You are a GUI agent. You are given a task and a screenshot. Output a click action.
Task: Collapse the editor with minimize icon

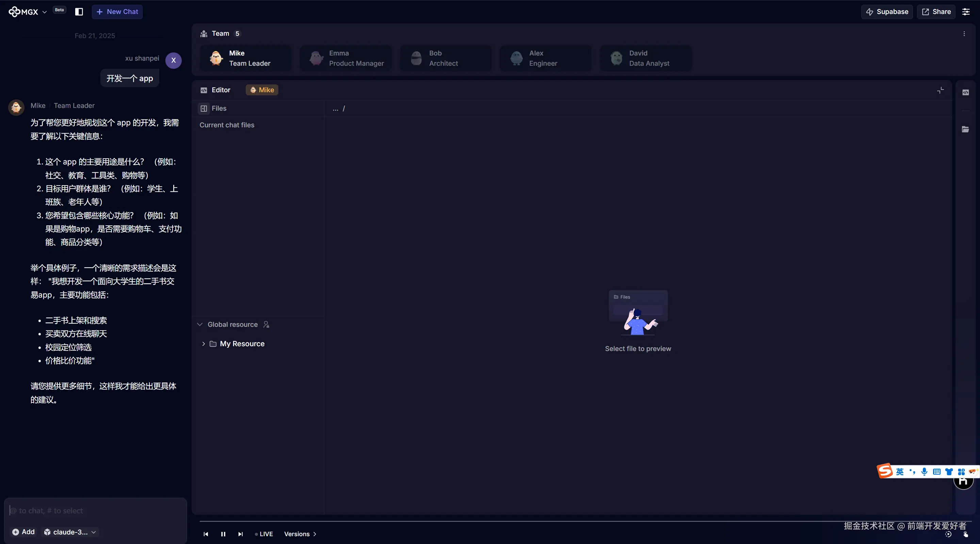(940, 90)
